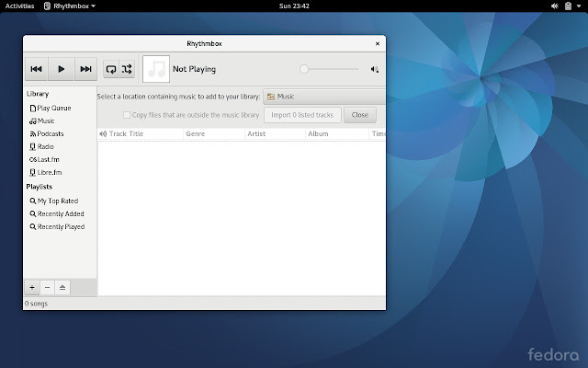Image resolution: width=588 pixels, height=368 pixels.
Task: Click the album art placeholder
Action: pos(156,69)
